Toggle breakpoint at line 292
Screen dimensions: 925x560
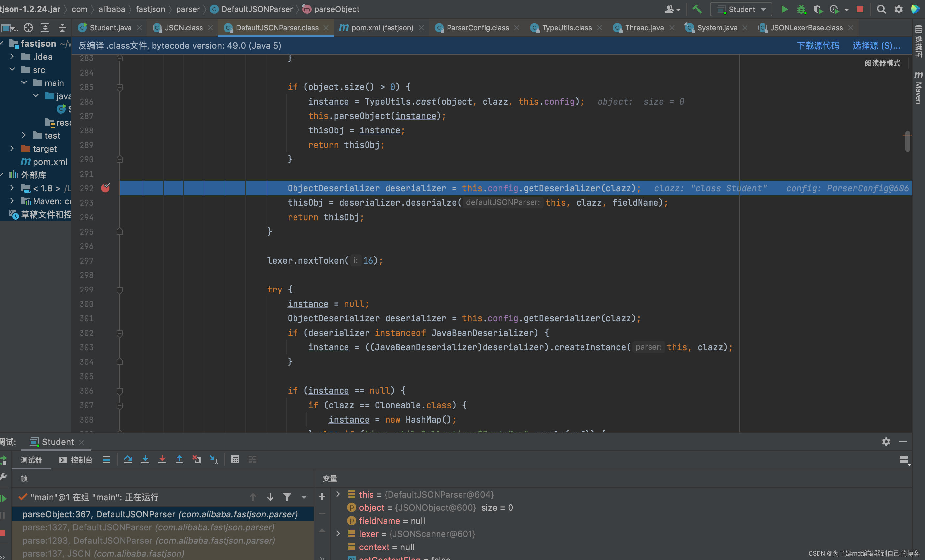[106, 188]
